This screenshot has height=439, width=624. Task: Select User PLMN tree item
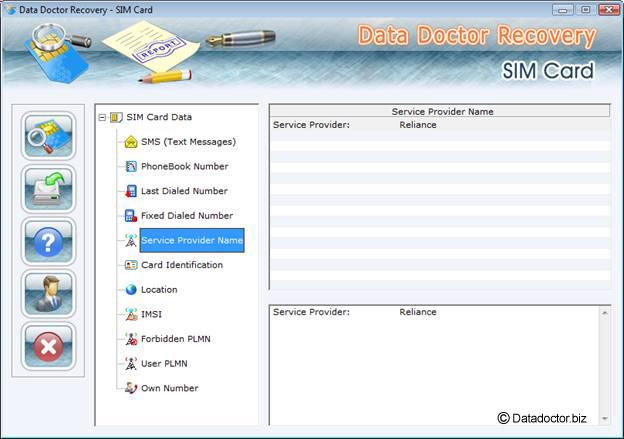pos(164,364)
